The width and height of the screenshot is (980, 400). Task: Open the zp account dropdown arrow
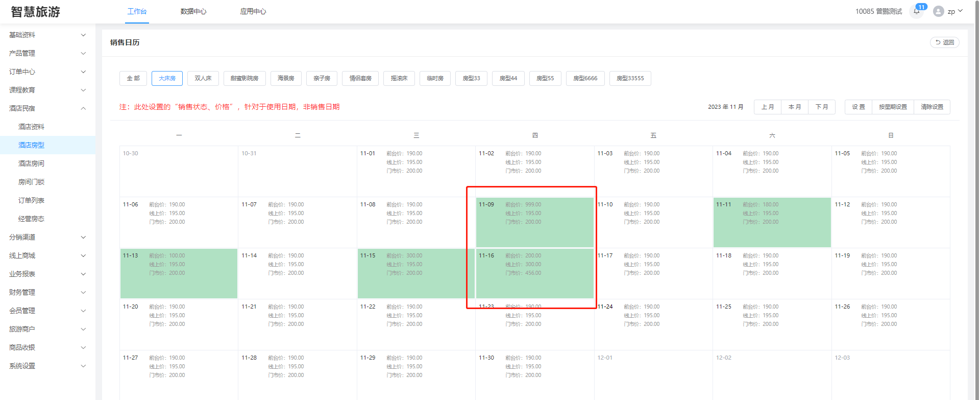coord(961,11)
